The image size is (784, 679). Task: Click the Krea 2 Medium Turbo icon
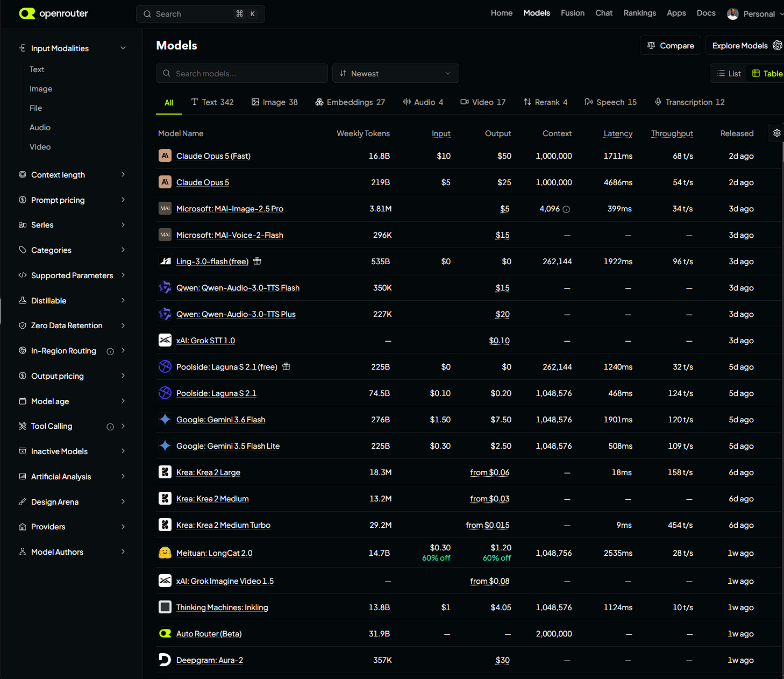[165, 525]
